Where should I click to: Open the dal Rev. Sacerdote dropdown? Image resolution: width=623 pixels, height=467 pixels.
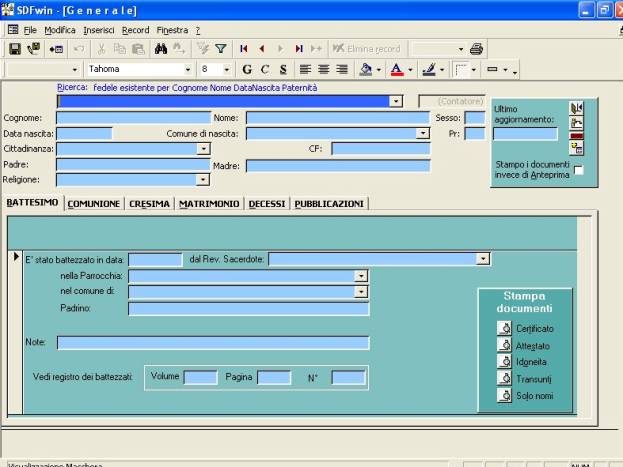pyautogui.click(x=483, y=259)
